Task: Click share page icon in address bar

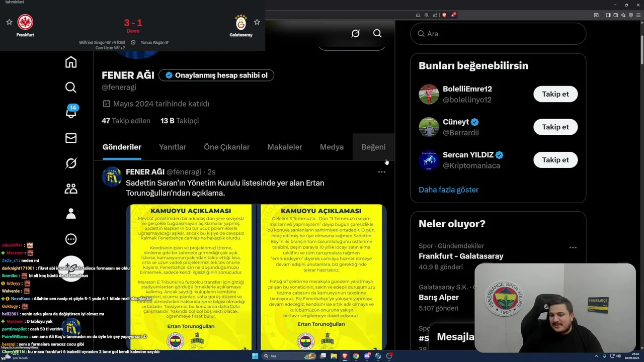Action: (x=435, y=15)
